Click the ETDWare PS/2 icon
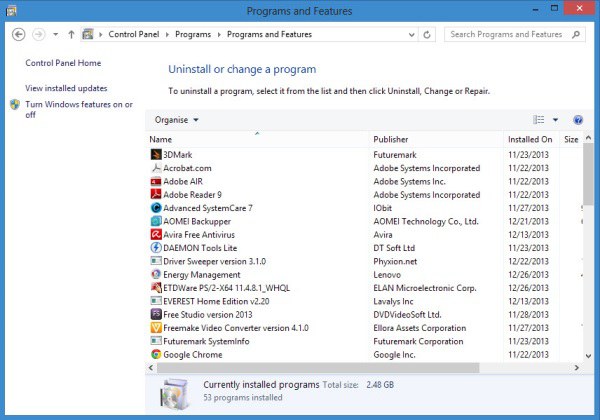 [x=156, y=288]
